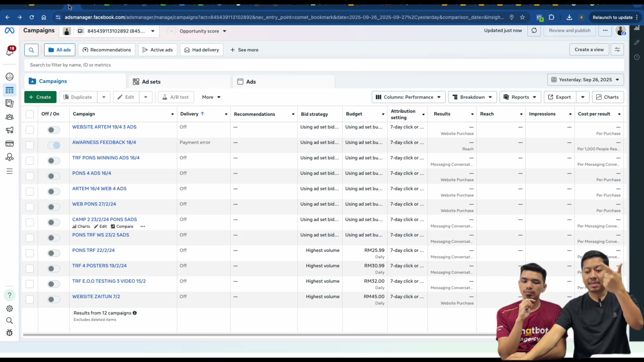
Task: Tick the select-all checkbox in table header
Action: point(30,114)
